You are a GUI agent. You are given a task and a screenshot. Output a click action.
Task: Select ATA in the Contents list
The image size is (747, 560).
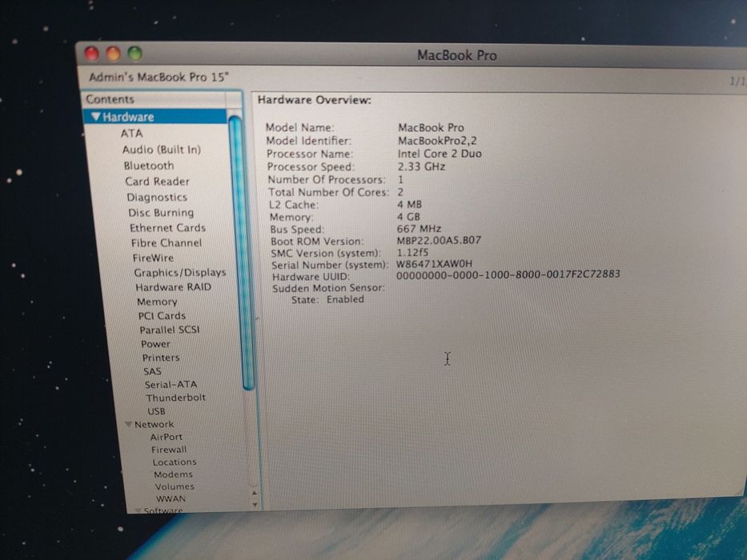[131, 134]
